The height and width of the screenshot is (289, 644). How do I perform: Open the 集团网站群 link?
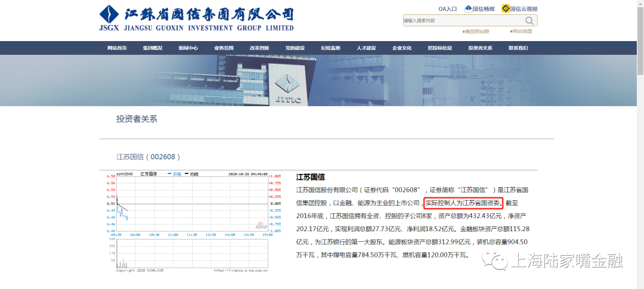476,31
